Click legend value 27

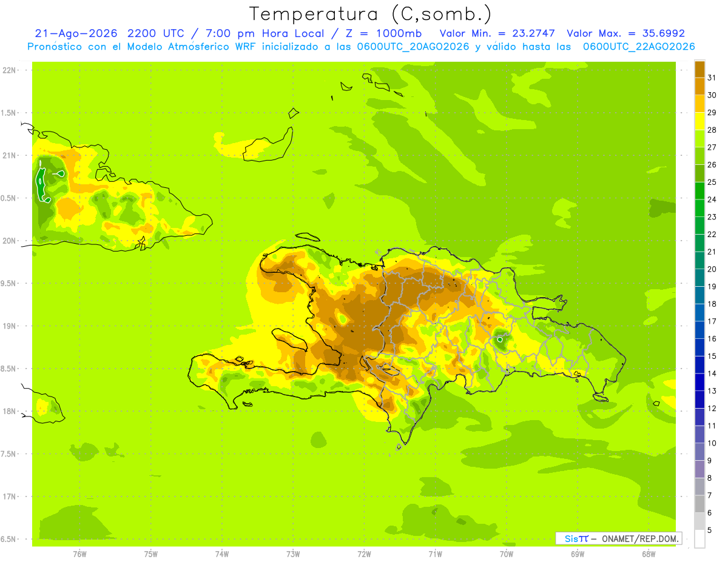pyautogui.click(x=712, y=147)
